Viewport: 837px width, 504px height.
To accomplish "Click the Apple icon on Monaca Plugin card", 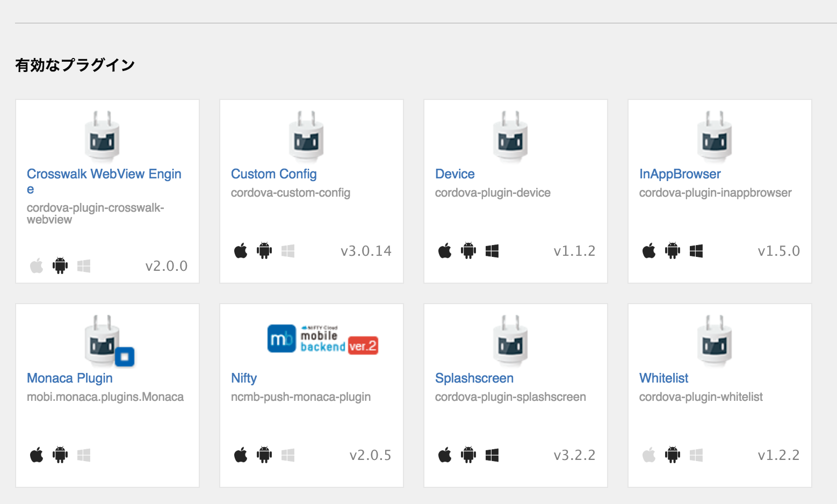I will (36, 455).
